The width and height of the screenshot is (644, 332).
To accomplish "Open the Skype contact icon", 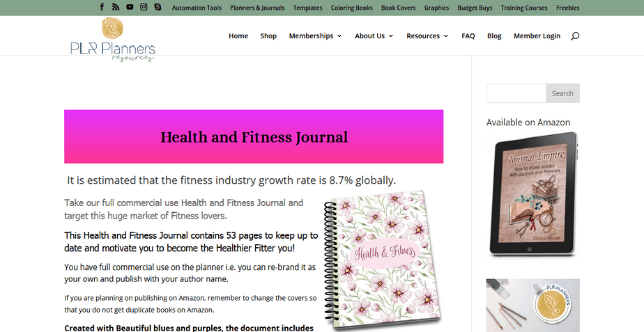I will point(158,7).
